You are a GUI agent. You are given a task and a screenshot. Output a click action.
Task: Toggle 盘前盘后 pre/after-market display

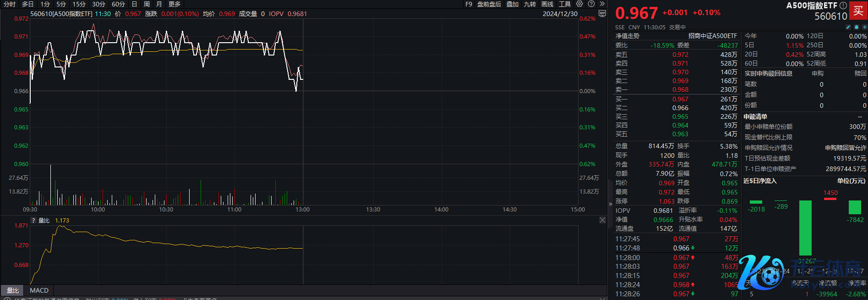pos(489,4)
